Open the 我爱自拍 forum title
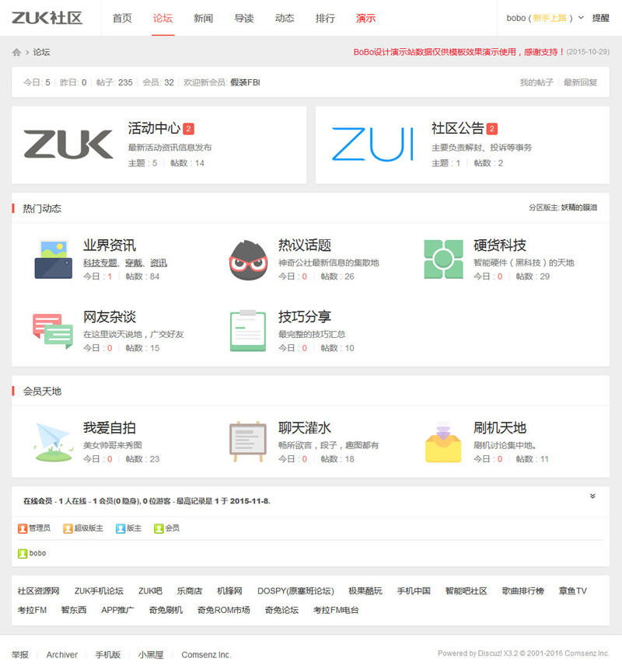This screenshot has height=672, width=622. tap(110, 428)
